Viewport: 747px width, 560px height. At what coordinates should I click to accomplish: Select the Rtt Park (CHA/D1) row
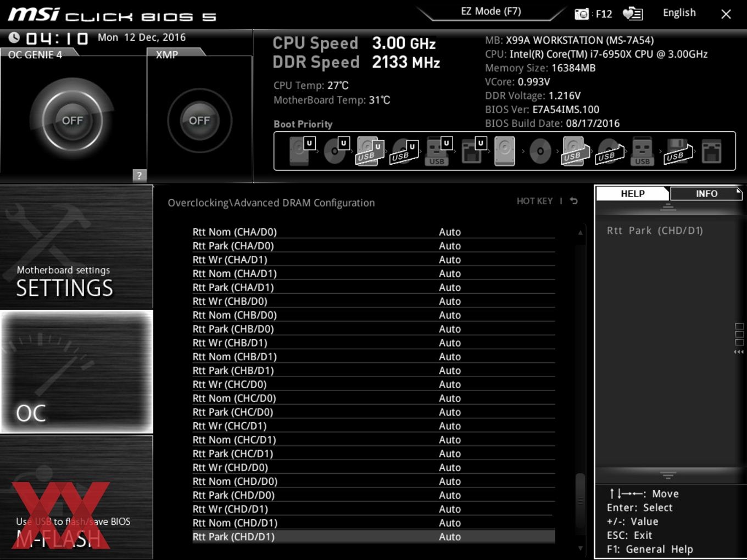(374, 287)
